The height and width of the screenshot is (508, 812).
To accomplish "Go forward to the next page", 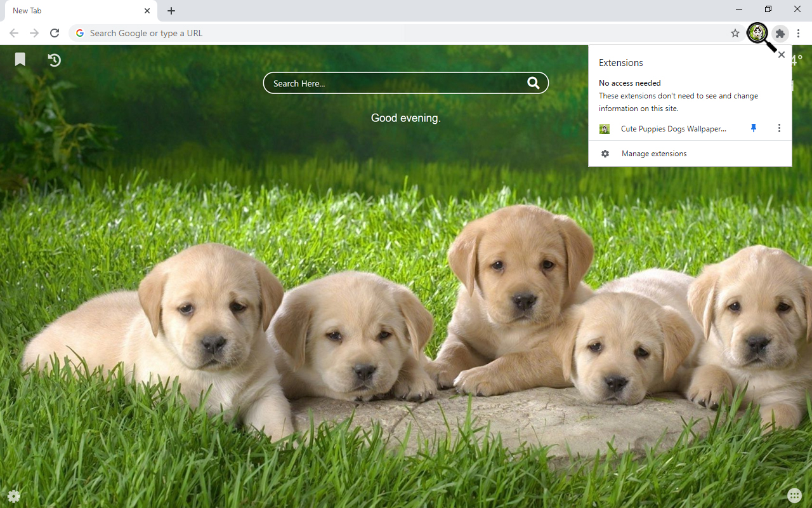I will pyautogui.click(x=34, y=33).
